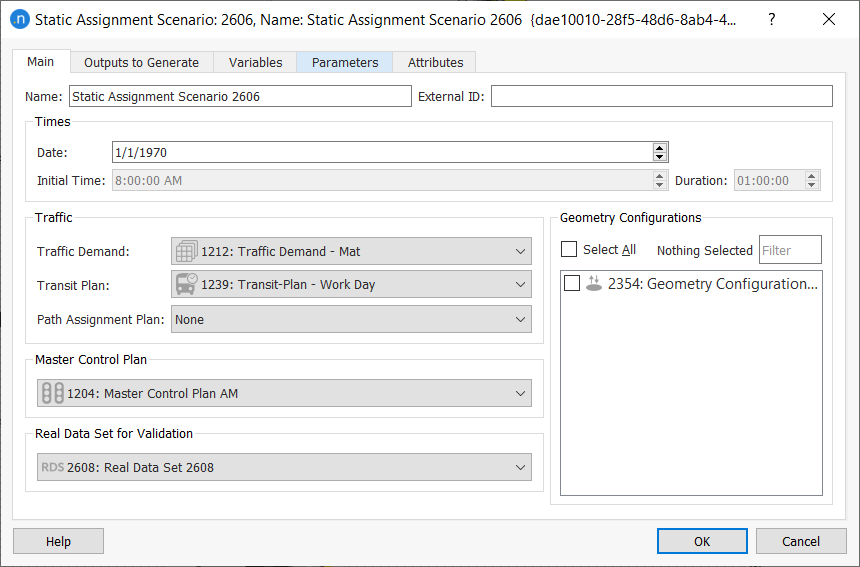Close the Static Assignment Scenario dialog
The image size is (860, 567).
click(829, 20)
